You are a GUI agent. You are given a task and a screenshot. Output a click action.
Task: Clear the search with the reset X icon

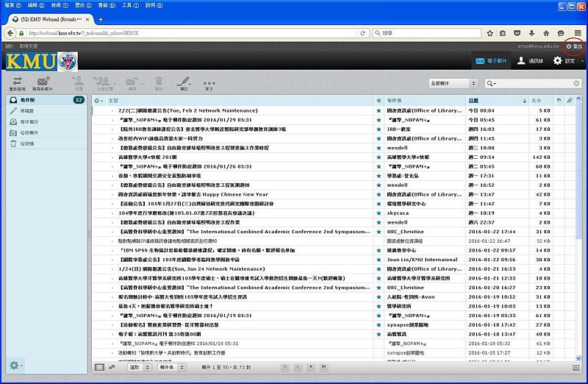click(x=576, y=83)
